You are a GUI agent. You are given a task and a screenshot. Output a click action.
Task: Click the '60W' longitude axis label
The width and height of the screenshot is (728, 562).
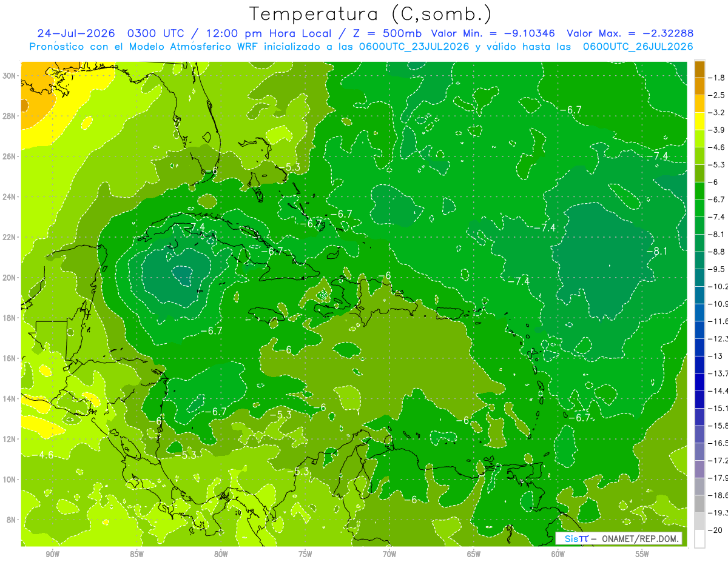click(x=558, y=554)
